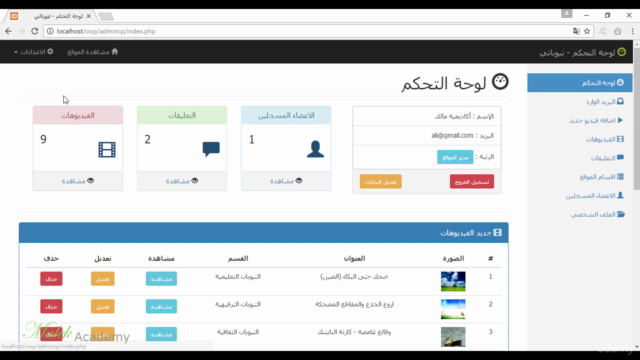This screenshot has height=360, width=640.
Task: Click مشاهدة under الاعضاء المسجلين card
Action: [x=286, y=181]
